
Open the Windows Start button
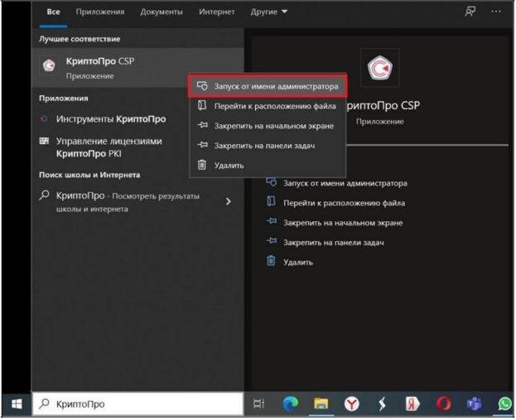pos(17,404)
